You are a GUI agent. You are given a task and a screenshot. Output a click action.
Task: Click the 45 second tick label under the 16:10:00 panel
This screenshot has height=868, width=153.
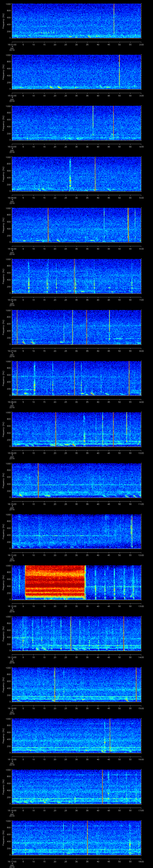[x=109, y=504]
